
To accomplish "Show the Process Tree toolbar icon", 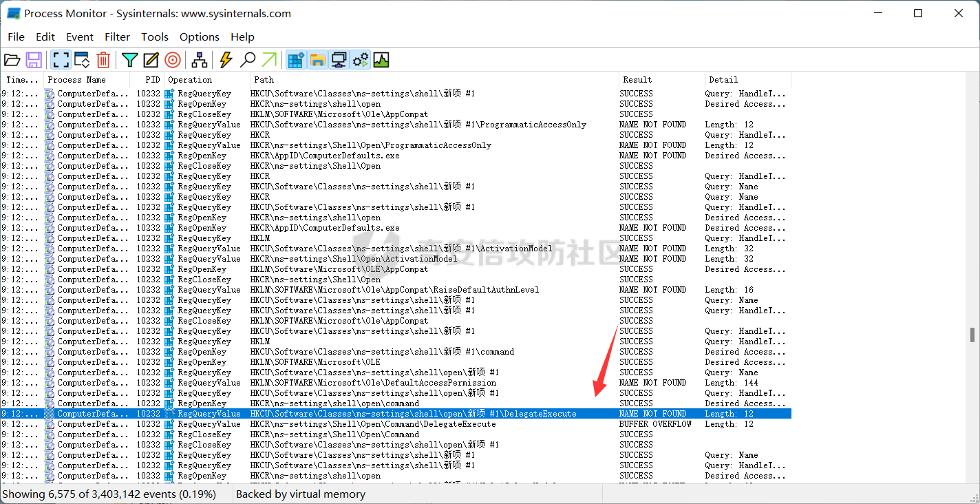I will pyautogui.click(x=200, y=60).
